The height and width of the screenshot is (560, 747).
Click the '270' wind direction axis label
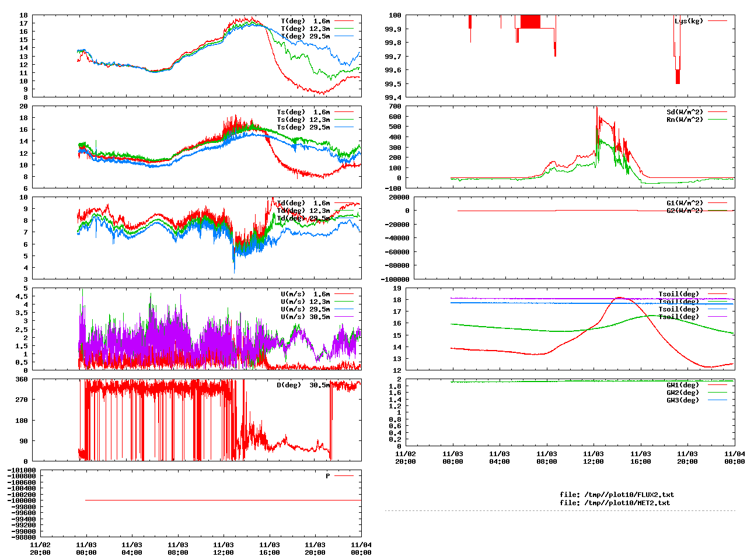[22, 400]
